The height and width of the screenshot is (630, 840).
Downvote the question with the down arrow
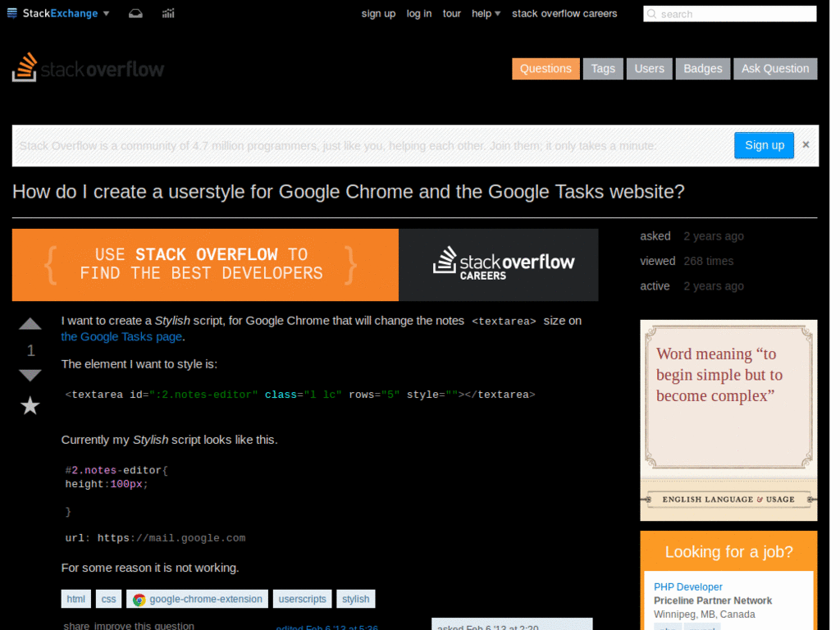coord(30,375)
